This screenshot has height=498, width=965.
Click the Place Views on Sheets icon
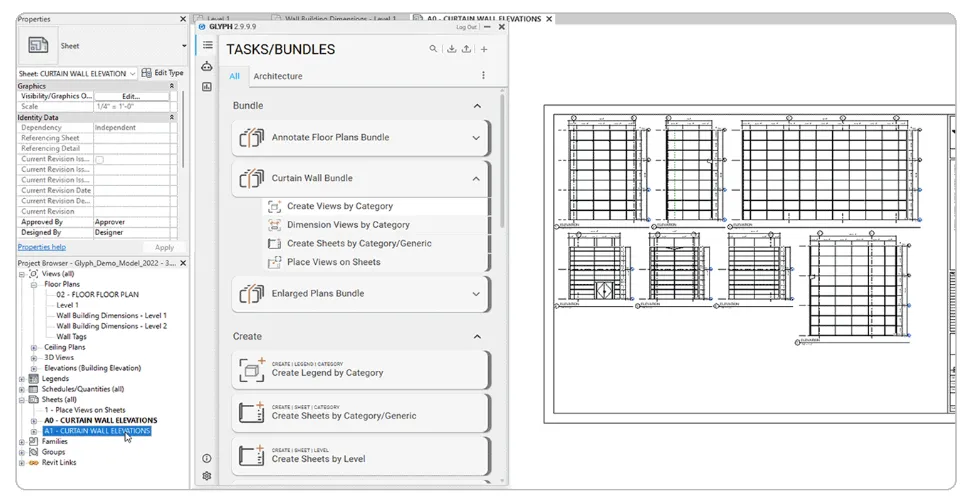tap(274, 262)
